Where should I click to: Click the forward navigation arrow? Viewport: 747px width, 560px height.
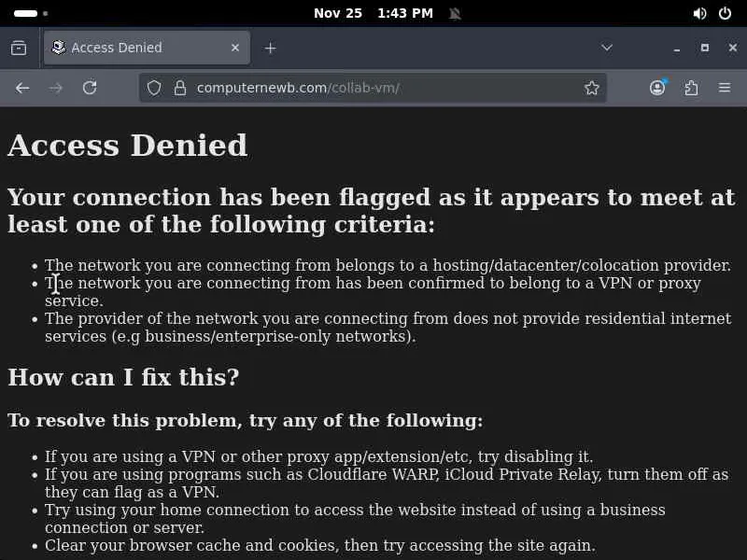point(56,88)
